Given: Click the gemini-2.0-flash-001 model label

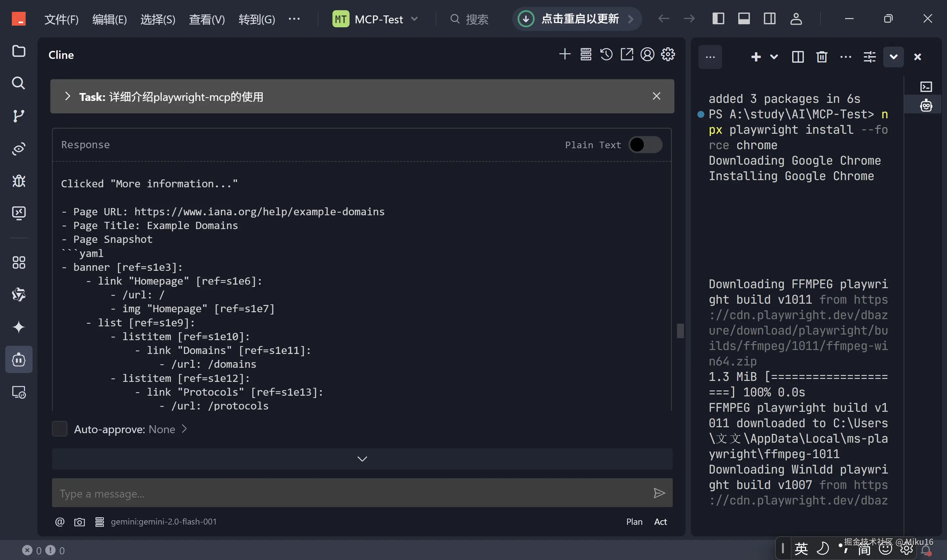Looking at the screenshot, I should (x=163, y=522).
